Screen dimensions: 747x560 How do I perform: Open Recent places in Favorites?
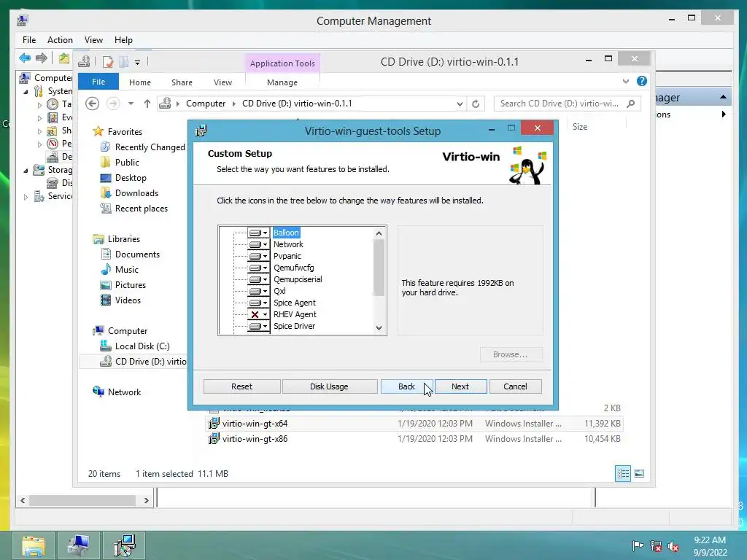[x=134, y=209]
